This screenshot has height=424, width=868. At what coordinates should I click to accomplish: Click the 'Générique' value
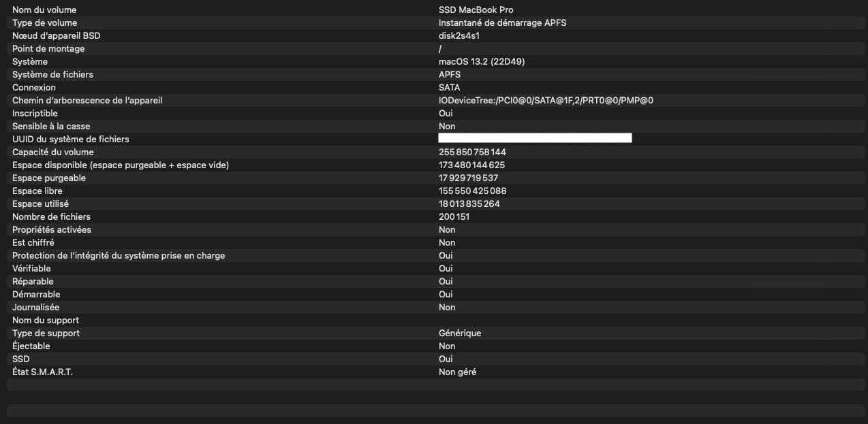[x=460, y=333]
